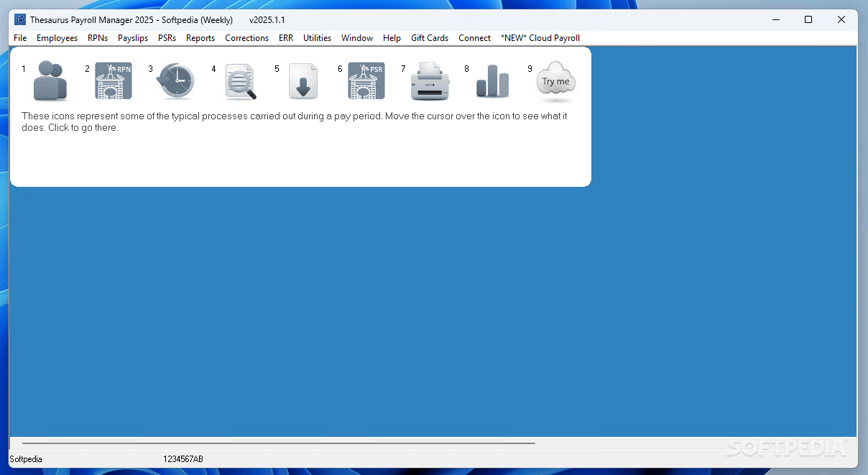Screen dimensions: 868x475
Task: Open reports using the bar chart icon
Action: [491, 80]
